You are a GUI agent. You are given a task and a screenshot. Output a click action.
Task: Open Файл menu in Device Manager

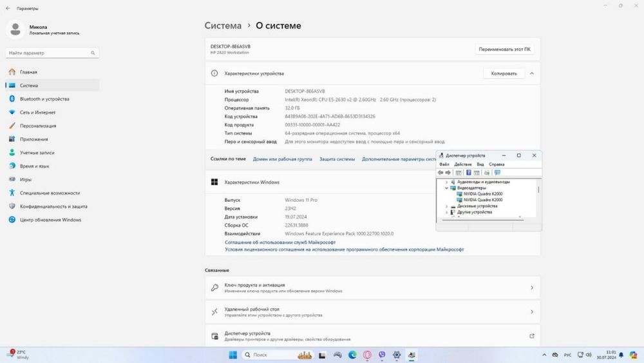pos(444,164)
